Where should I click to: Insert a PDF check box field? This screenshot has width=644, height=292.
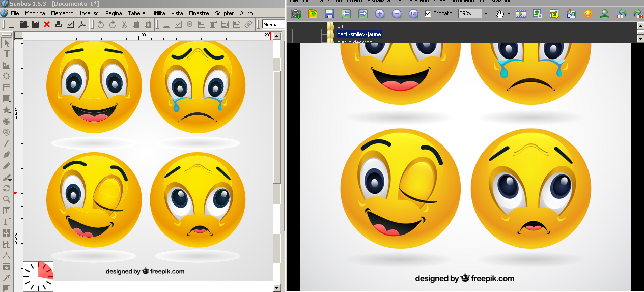[x=178, y=24]
